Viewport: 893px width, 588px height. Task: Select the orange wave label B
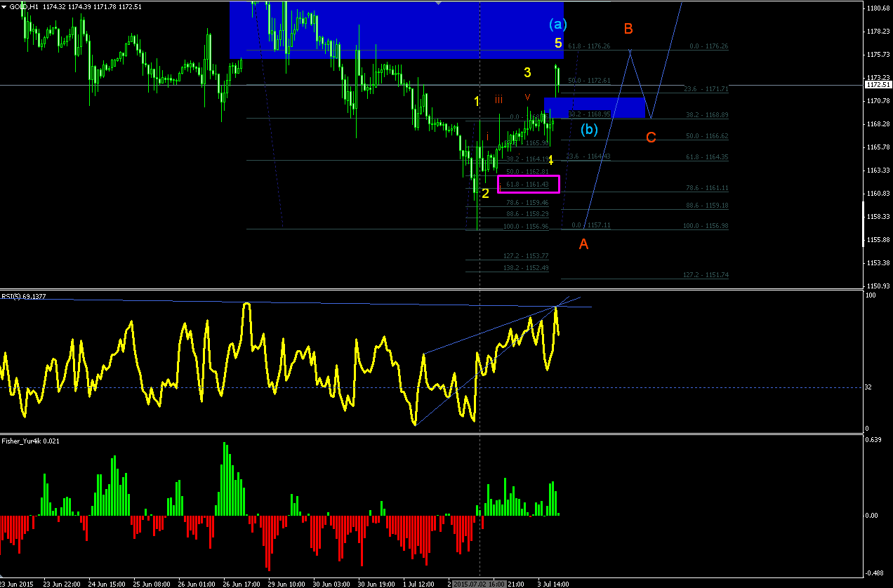click(x=629, y=29)
